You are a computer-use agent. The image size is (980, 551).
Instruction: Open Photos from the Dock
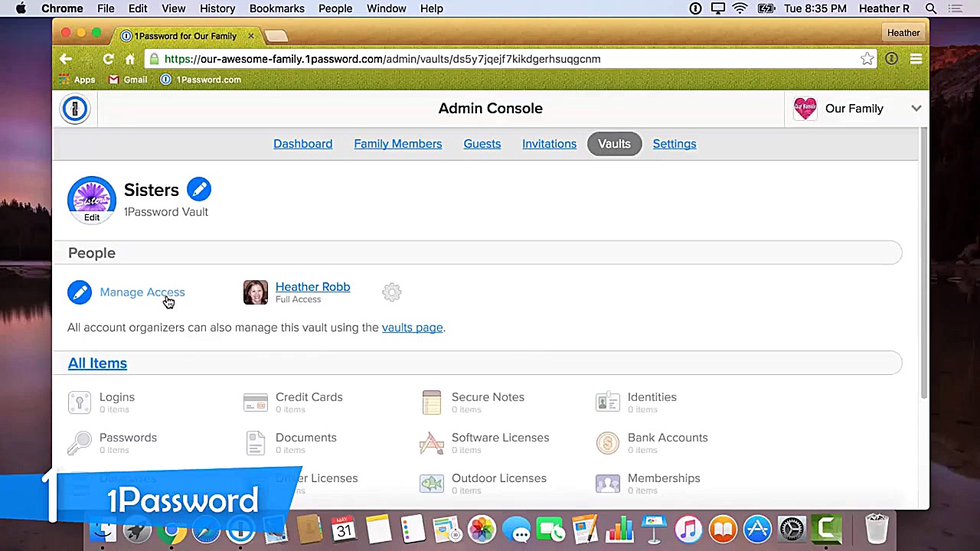(482, 529)
